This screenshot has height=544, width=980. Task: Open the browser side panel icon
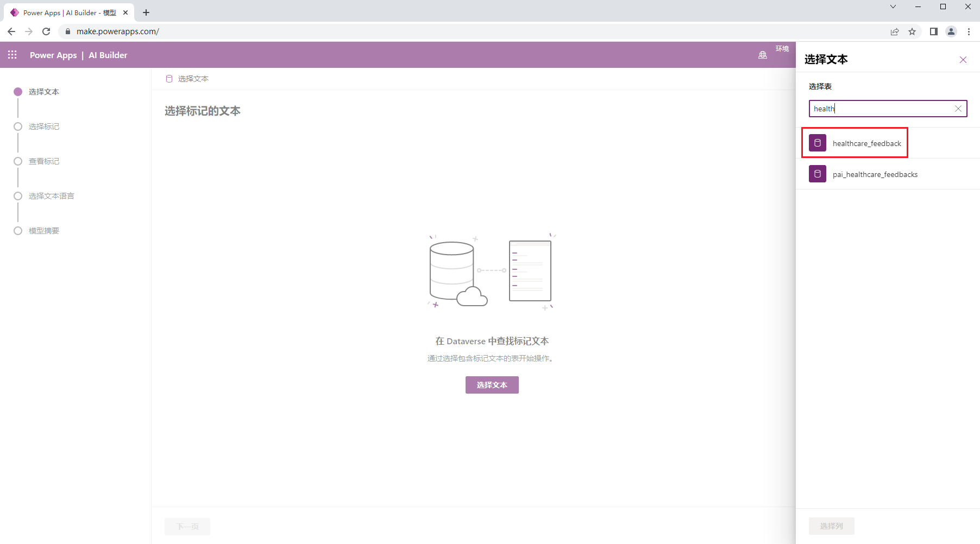(934, 31)
